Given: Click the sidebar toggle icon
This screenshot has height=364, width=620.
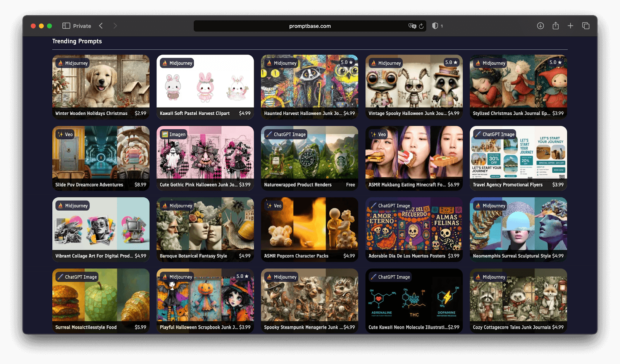Looking at the screenshot, I should pos(66,26).
